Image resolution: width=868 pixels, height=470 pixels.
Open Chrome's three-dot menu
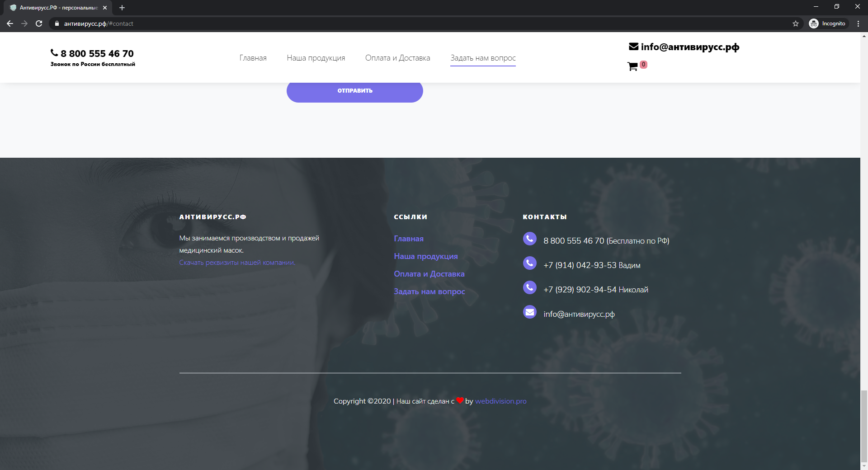pos(858,23)
